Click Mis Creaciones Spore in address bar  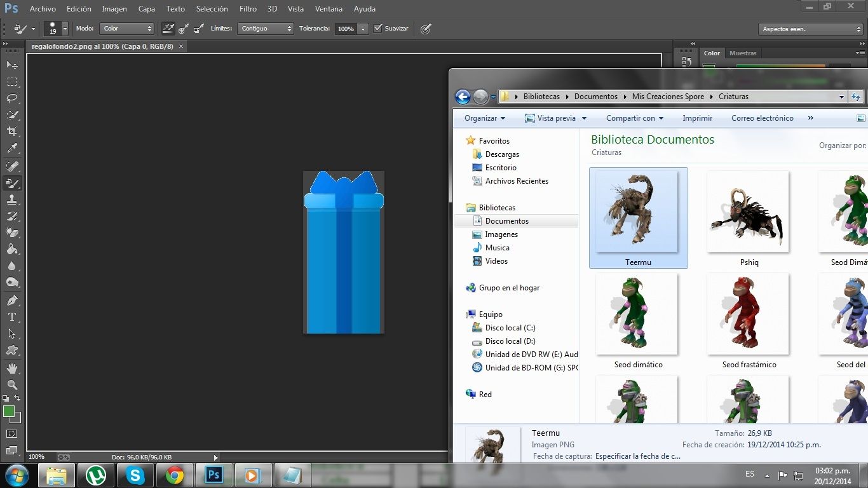[x=668, y=97]
